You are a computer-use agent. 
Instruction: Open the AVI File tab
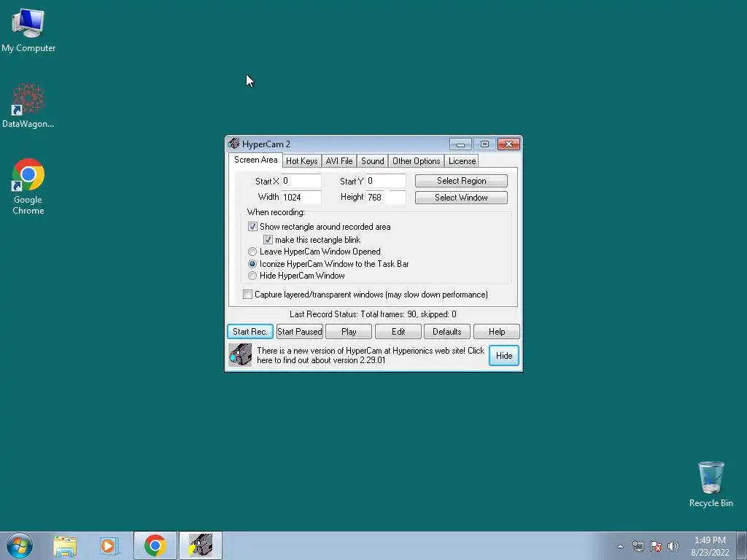click(x=338, y=161)
